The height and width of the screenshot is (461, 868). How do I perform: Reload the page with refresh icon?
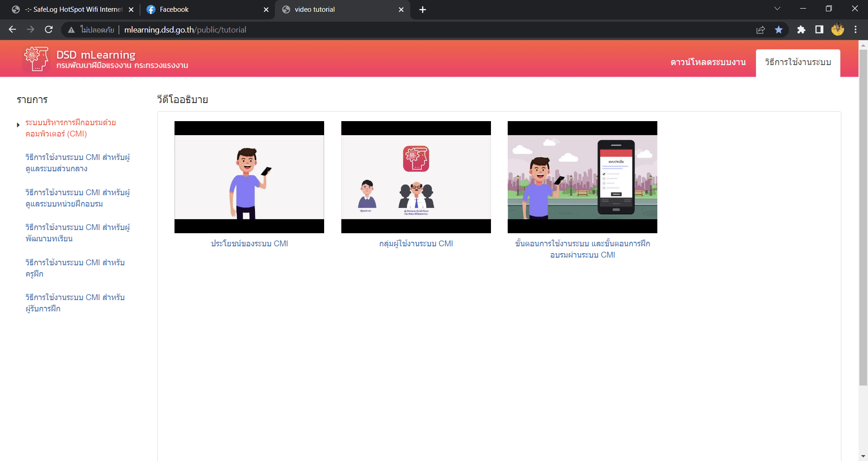49,30
